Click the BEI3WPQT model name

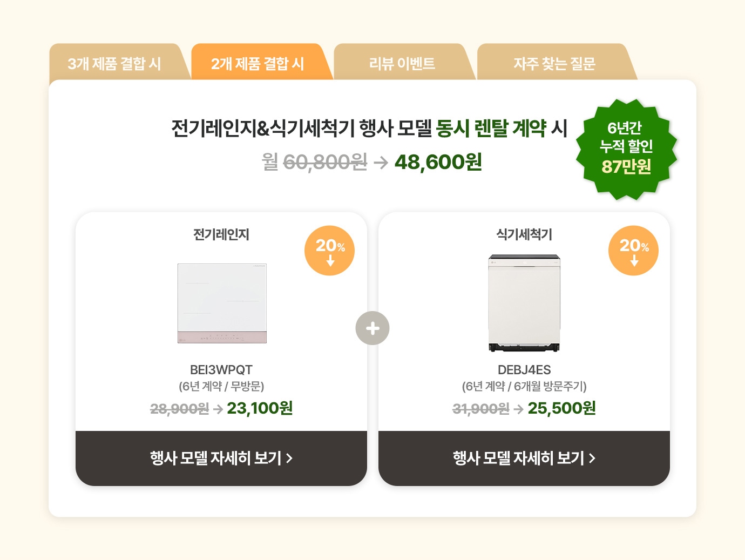(221, 370)
